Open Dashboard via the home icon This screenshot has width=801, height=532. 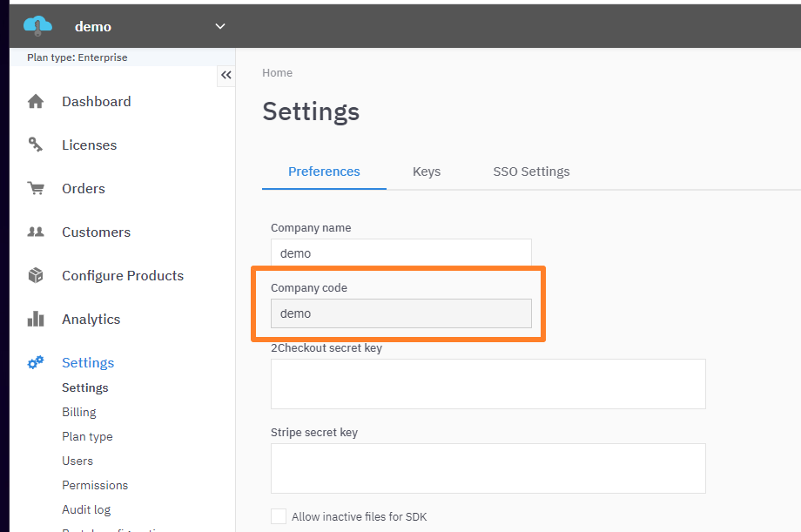click(36, 102)
